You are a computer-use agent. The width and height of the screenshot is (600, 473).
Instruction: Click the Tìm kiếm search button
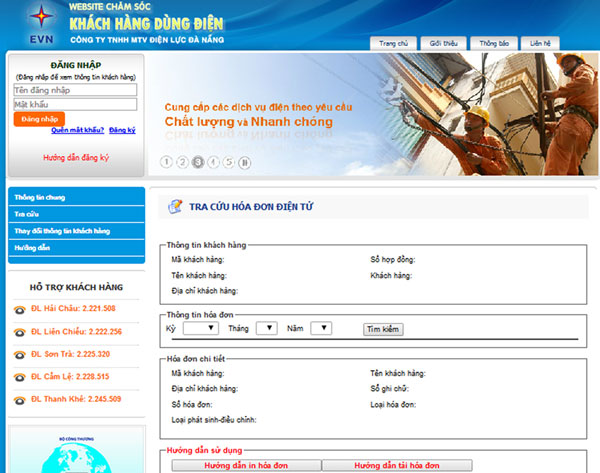pos(383,329)
